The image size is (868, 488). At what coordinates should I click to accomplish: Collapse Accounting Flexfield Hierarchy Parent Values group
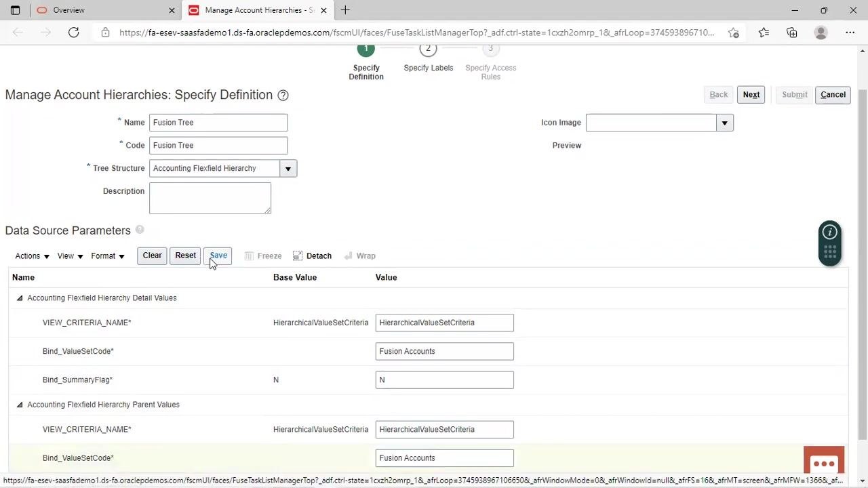[20, 405]
